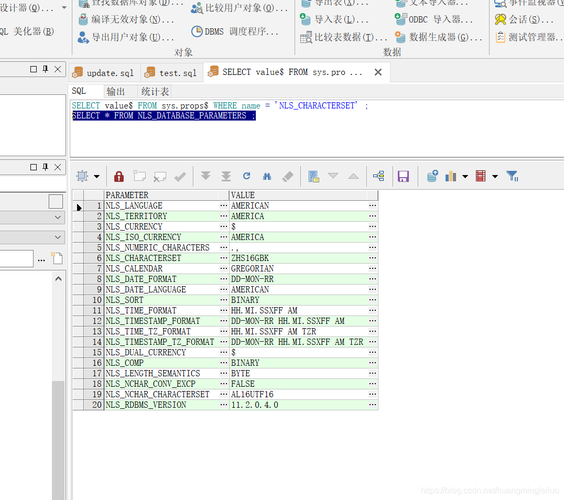The height and width of the screenshot is (500, 564).
Task: Click ODBC 导入器 button
Action: pos(434,19)
